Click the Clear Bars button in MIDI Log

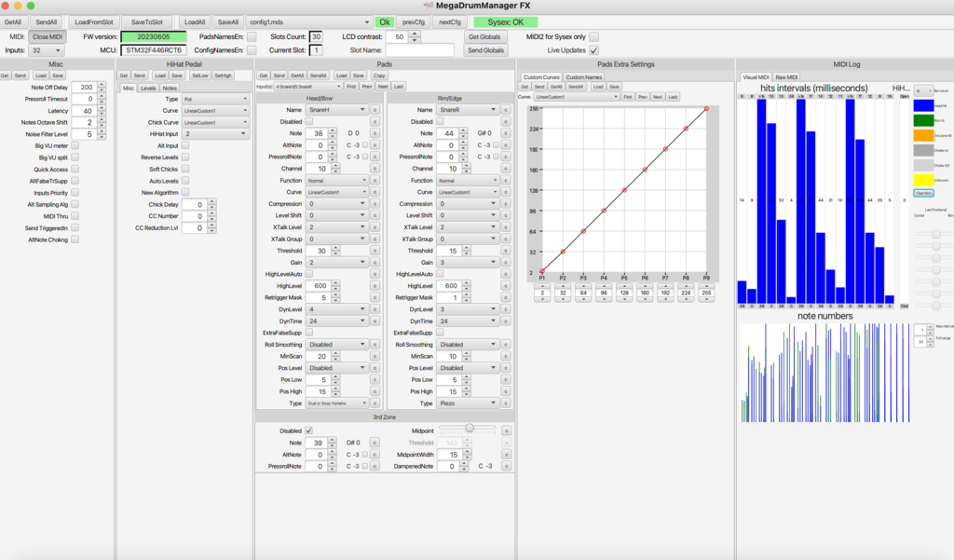[x=923, y=193]
